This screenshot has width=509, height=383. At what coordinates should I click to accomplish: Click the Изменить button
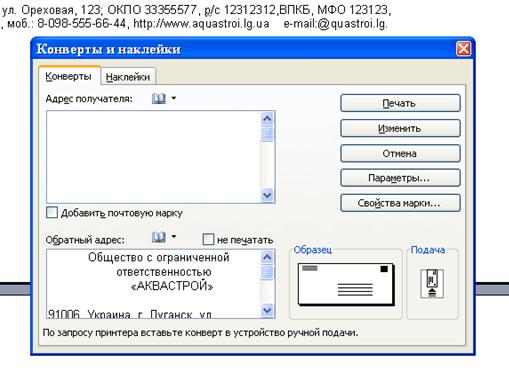pos(400,128)
